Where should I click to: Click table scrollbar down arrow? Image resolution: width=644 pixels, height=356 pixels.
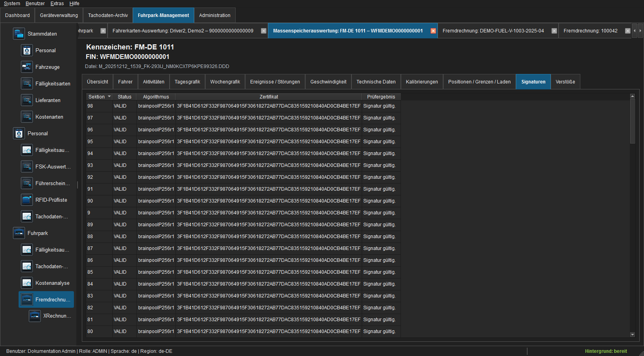pyautogui.click(x=633, y=335)
